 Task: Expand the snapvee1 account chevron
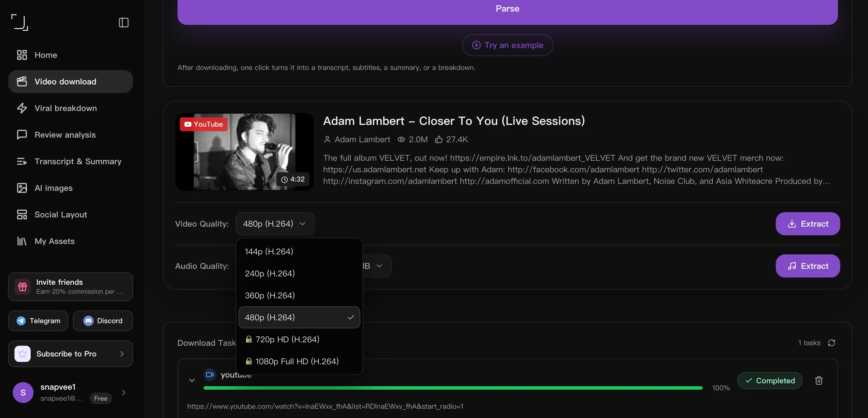click(124, 392)
